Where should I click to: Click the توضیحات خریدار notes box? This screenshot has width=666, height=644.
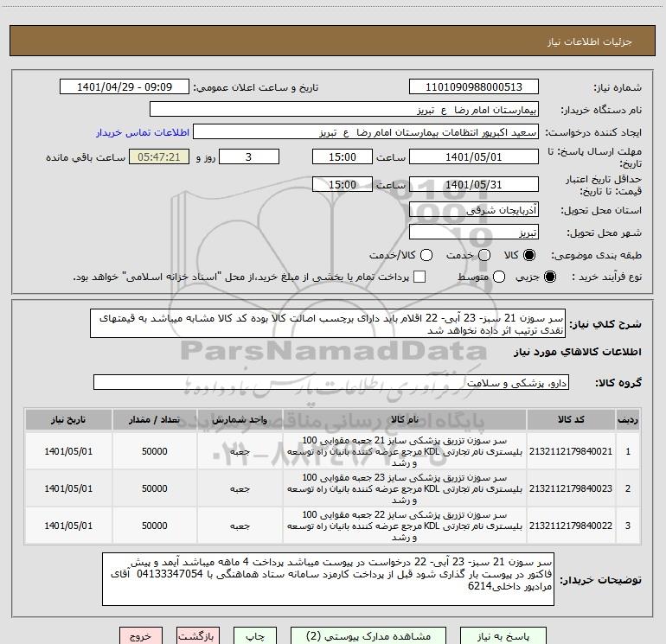[328, 579]
